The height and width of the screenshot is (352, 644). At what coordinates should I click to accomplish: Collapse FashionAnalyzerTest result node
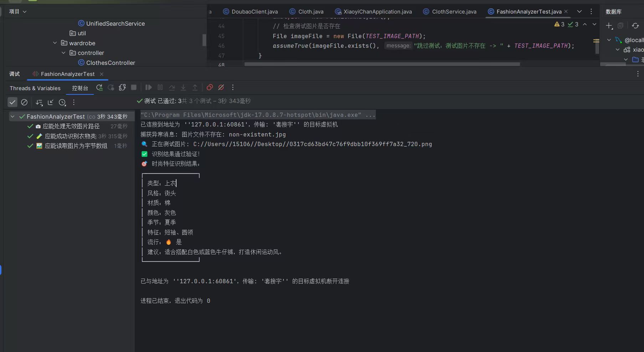[x=12, y=117]
